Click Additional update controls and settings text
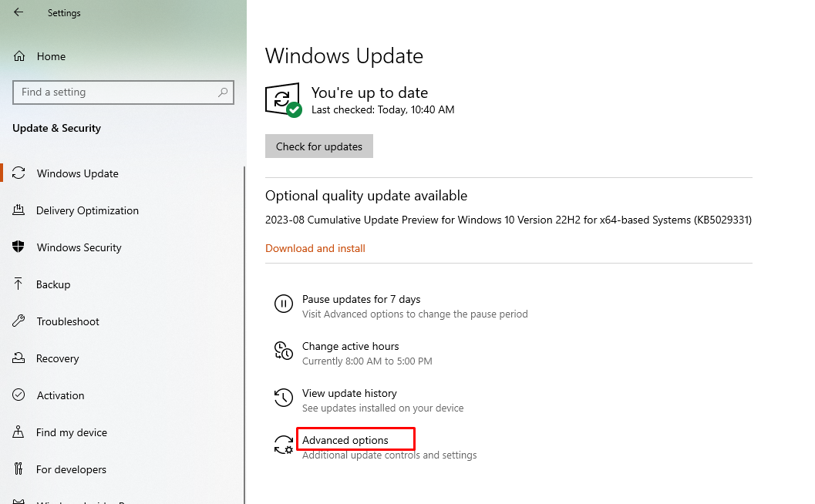 click(x=389, y=455)
